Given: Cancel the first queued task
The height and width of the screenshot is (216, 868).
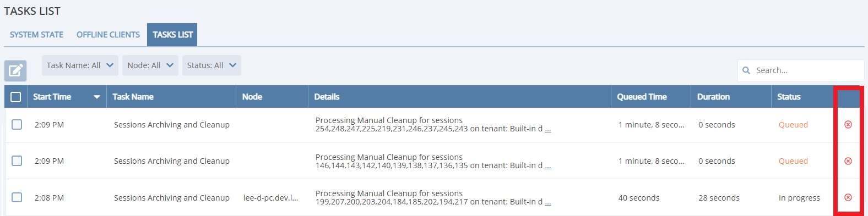Looking at the screenshot, I should click(848, 125).
